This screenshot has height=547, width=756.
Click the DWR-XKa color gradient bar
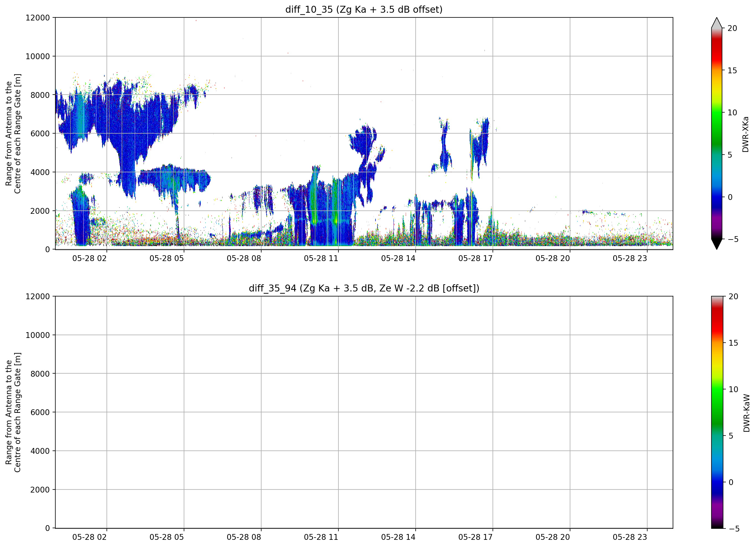(717, 134)
